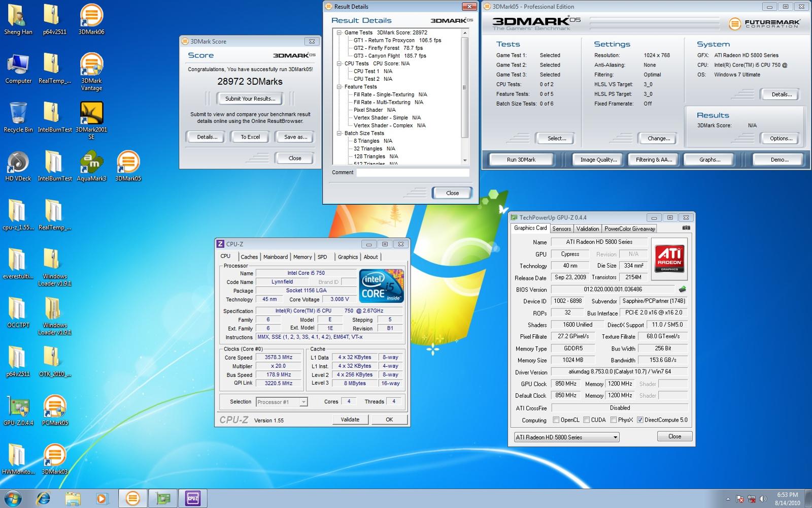Switch to Sensors tab in GPU-Z
This screenshot has height=508, width=812.
[562, 229]
